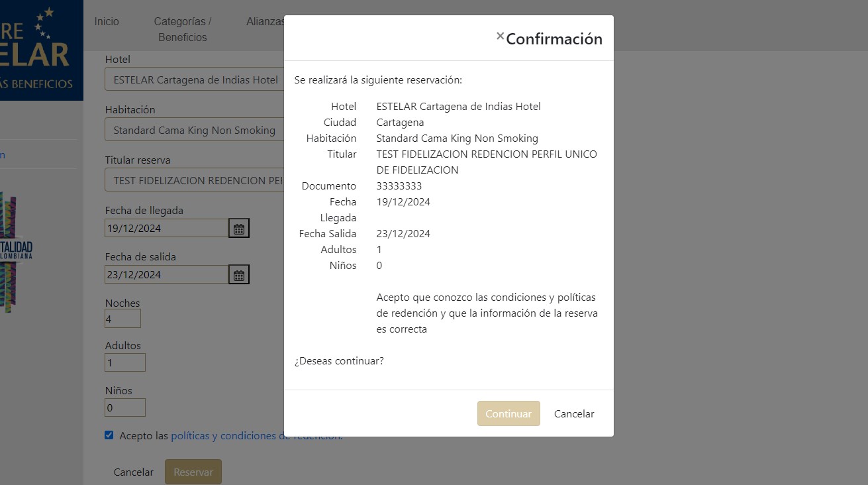868x485 pixels.
Task: Cancel the confirmation dialog
Action: (574, 413)
